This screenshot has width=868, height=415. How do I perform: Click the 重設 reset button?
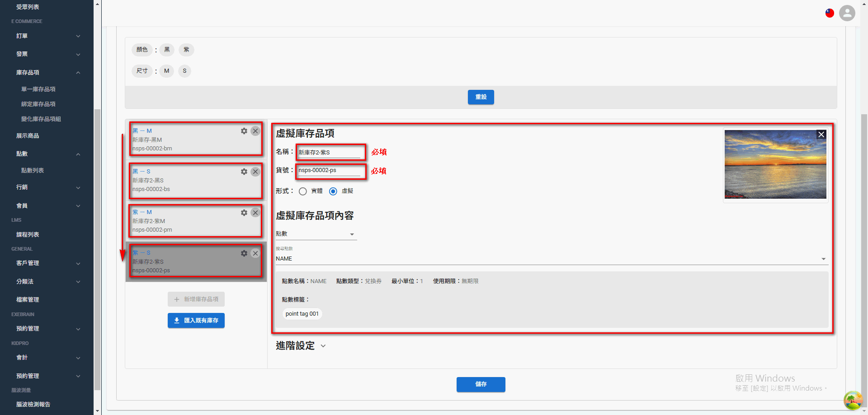[481, 97]
